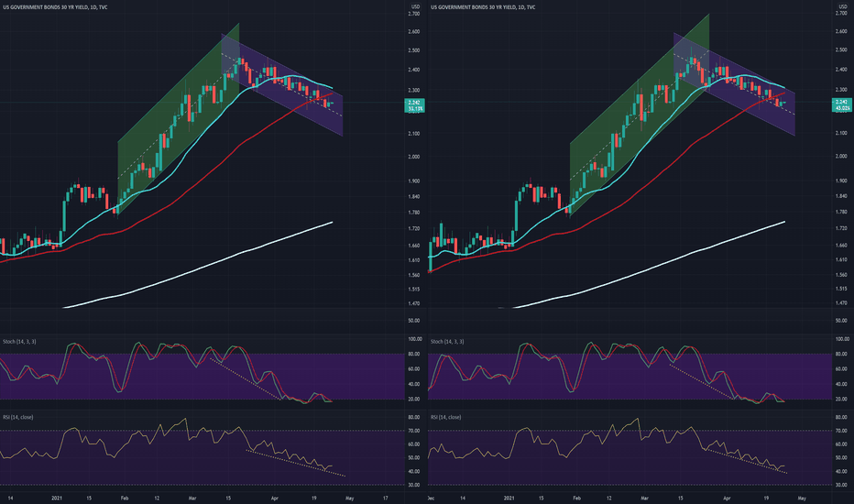Click the 1.470 price level on right chart axis
The width and height of the screenshot is (854, 504).
click(841, 303)
